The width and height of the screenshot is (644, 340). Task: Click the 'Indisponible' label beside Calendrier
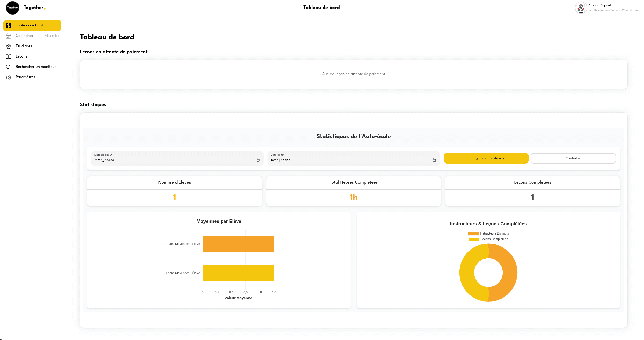click(51, 36)
